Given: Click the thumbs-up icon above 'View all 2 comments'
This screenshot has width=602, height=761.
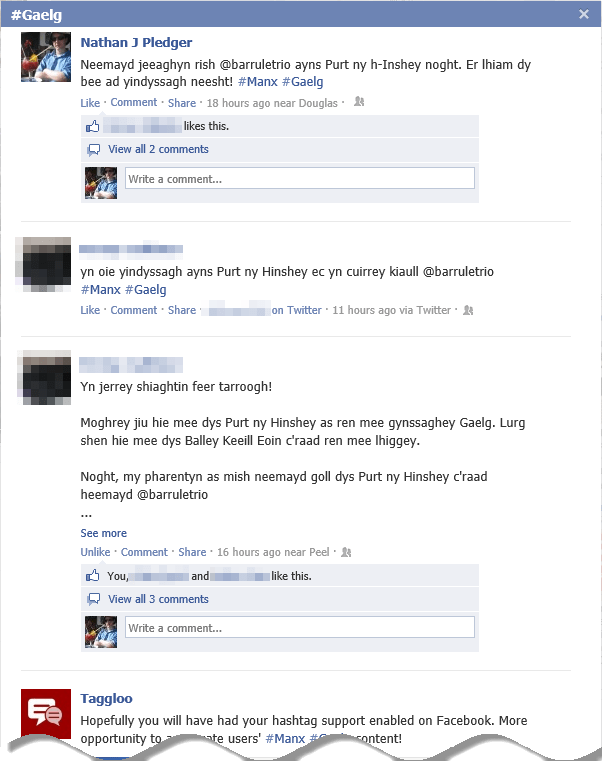Looking at the screenshot, I should [92, 126].
